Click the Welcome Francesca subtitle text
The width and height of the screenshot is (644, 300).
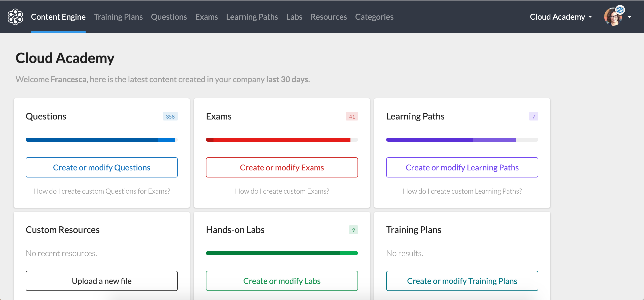(x=163, y=79)
